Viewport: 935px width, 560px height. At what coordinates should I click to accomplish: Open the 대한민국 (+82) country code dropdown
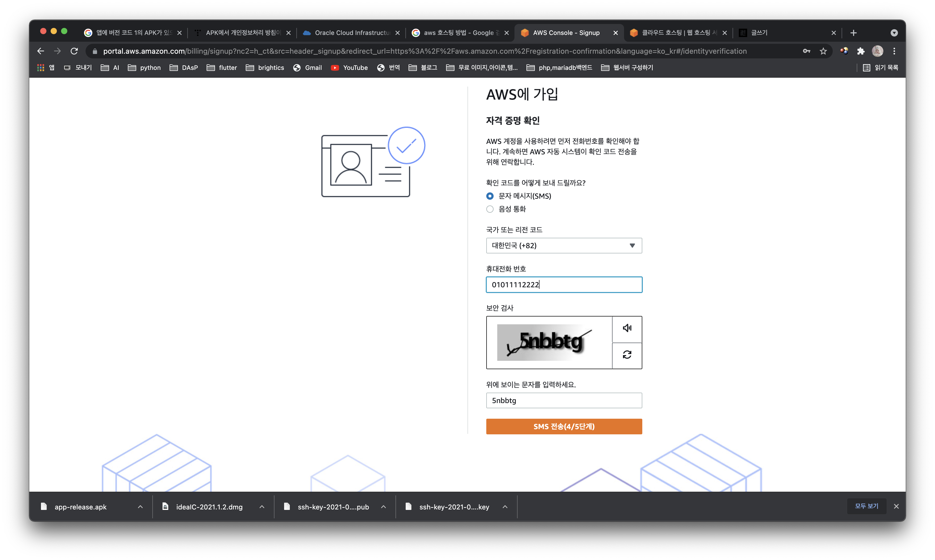pos(564,246)
